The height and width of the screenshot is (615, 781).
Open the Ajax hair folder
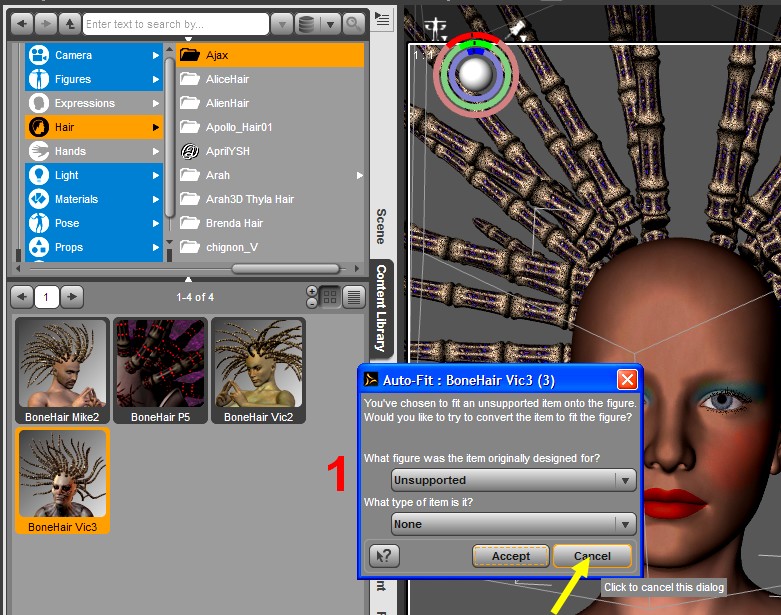tap(270, 55)
